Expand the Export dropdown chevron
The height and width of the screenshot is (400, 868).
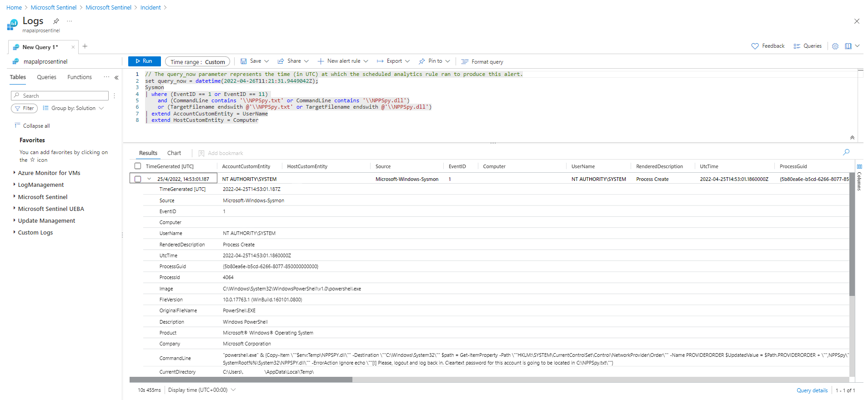pos(407,61)
